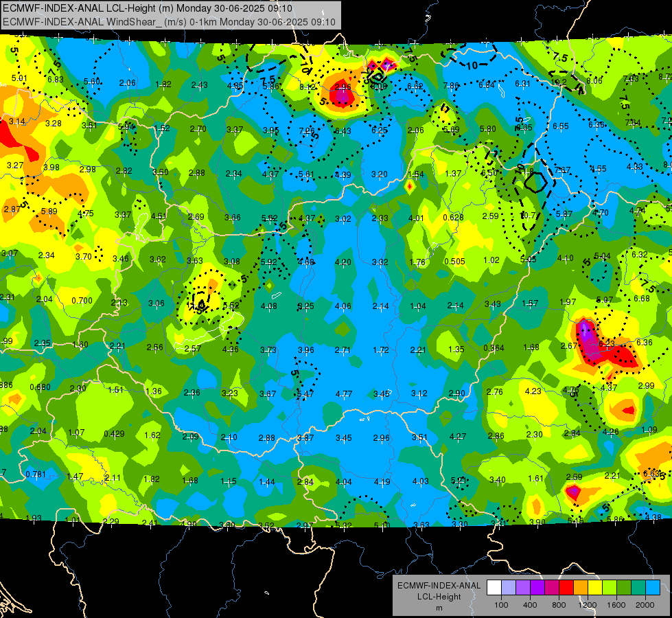
Task: Click the light lavender legend swatch
Action: 509,587
